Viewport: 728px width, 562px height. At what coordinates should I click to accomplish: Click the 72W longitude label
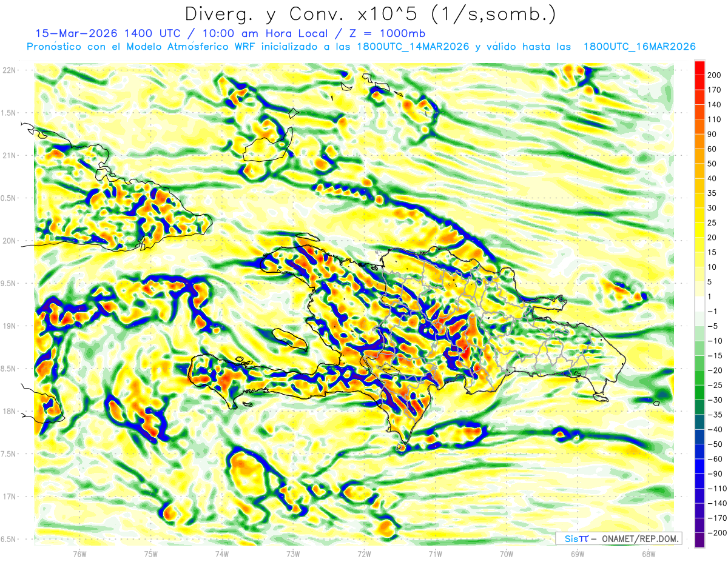pyautogui.click(x=364, y=554)
